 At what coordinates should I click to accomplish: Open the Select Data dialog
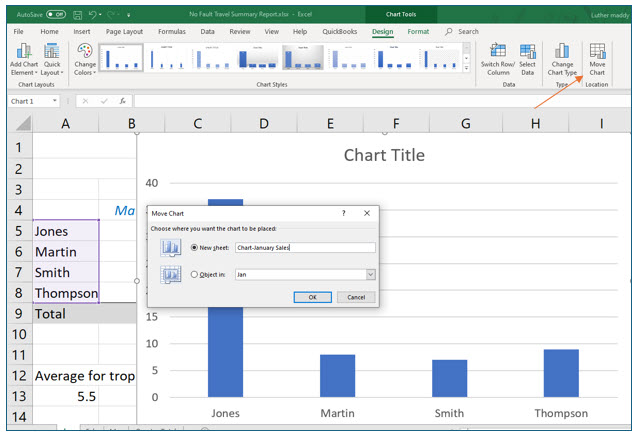[527, 59]
